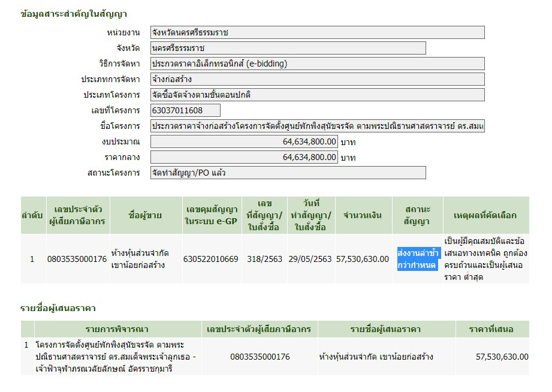
Task: Select the งบประมาณ budget amount field
Action: click(x=244, y=142)
